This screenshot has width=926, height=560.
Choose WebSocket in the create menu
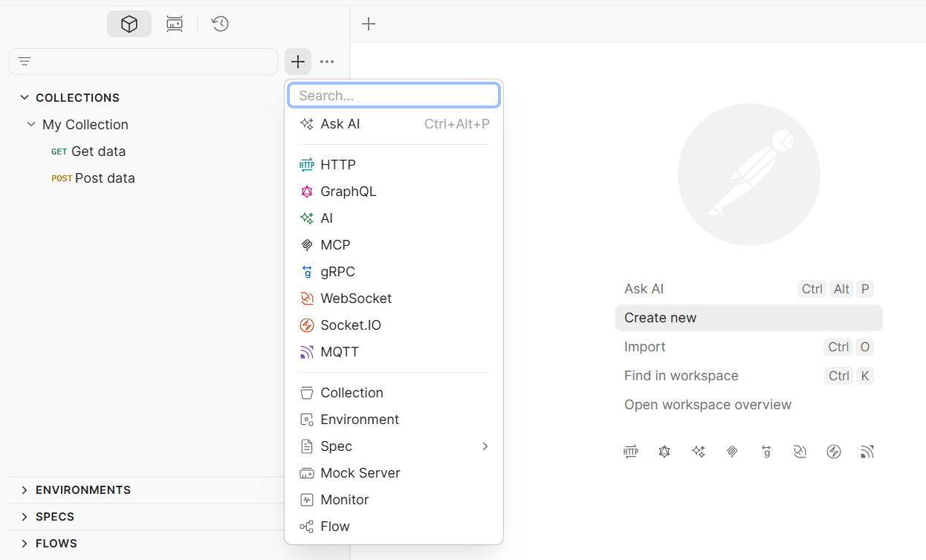coord(394,299)
